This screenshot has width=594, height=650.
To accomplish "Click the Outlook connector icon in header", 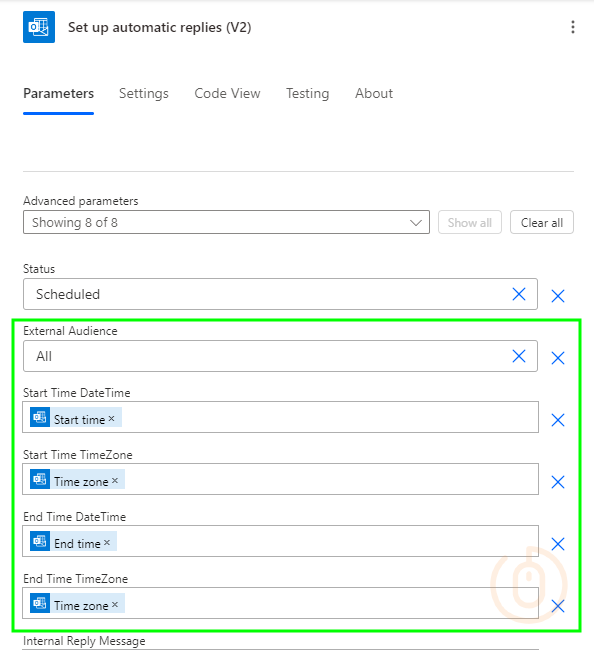I will pos(39,27).
